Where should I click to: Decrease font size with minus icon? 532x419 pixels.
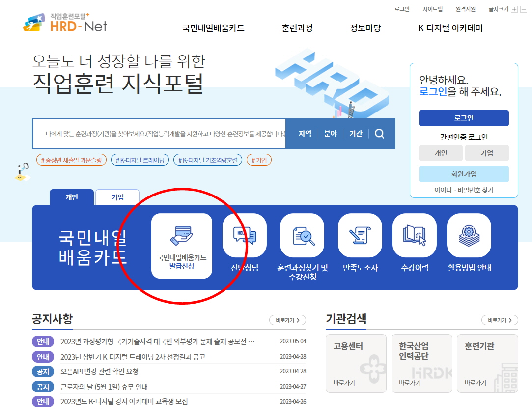pyautogui.click(x=524, y=9)
